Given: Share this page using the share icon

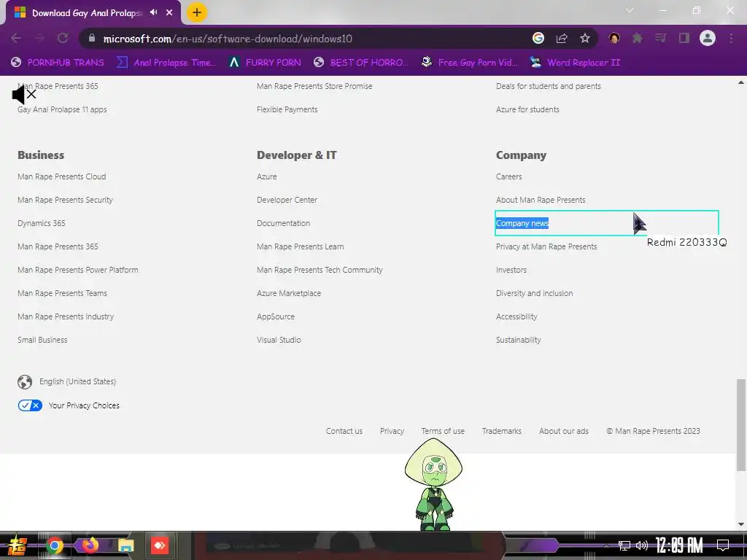Looking at the screenshot, I should (x=562, y=38).
